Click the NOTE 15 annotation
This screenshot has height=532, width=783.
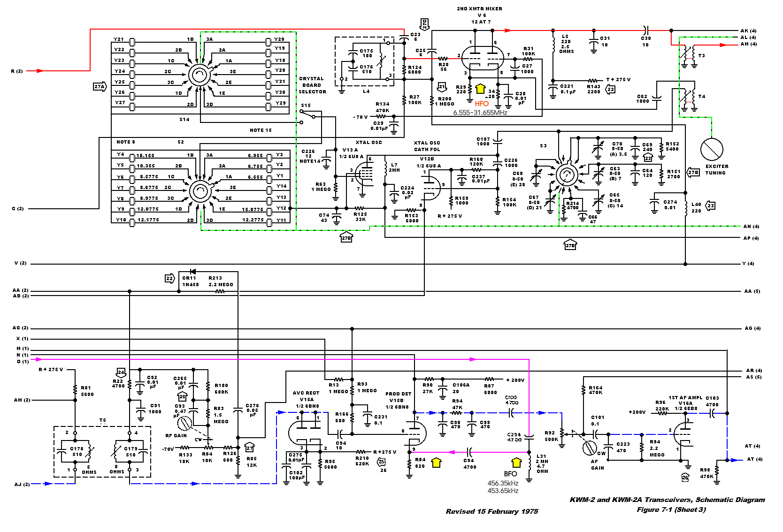tap(261, 130)
